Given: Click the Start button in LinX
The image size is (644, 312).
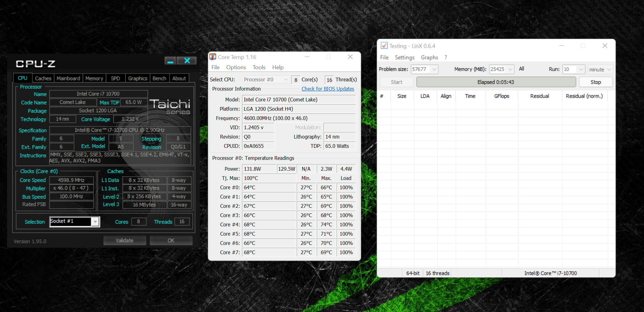Looking at the screenshot, I should coord(397,82).
